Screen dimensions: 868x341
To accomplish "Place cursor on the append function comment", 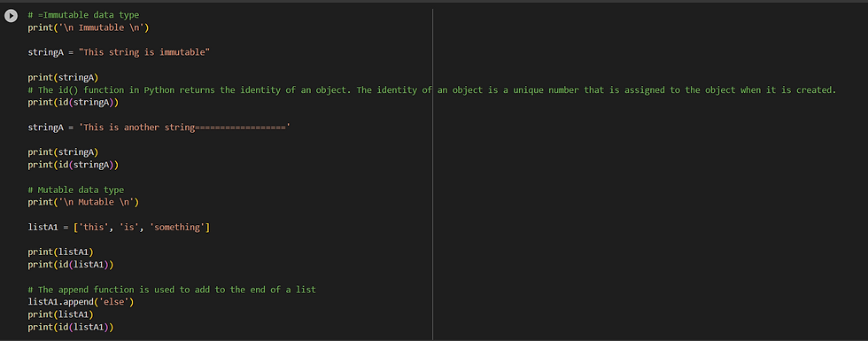I will pos(172,290).
